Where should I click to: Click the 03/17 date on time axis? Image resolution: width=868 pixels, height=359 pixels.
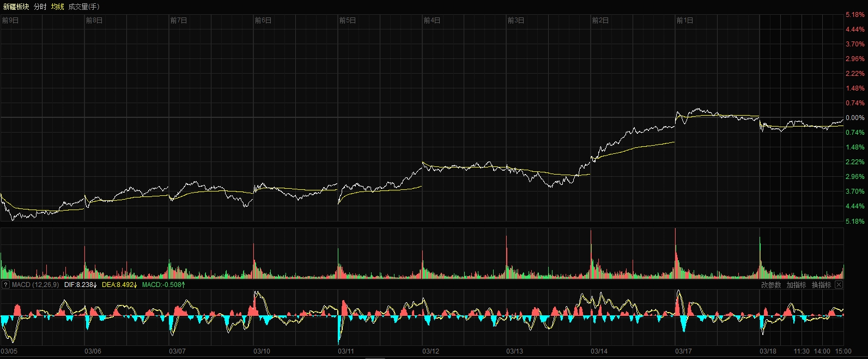point(683,351)
